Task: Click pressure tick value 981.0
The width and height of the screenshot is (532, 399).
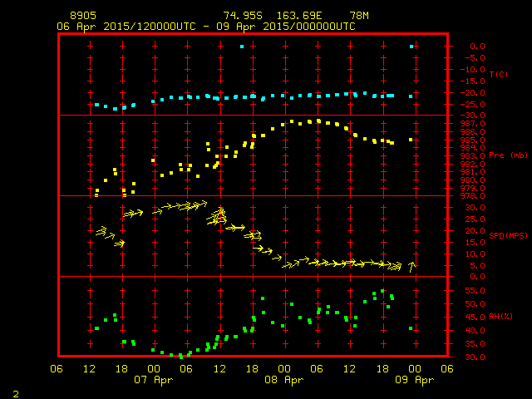Action: (473, 172)
